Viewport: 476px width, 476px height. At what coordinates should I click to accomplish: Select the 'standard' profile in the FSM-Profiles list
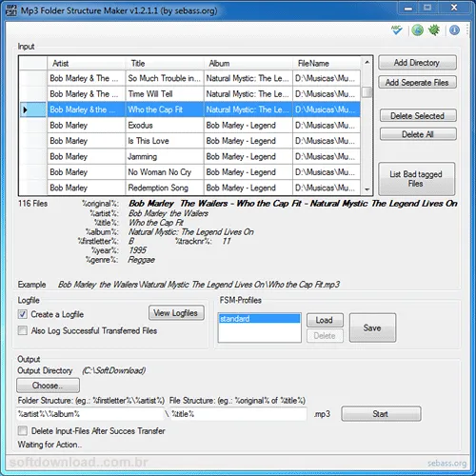(259, 319)
